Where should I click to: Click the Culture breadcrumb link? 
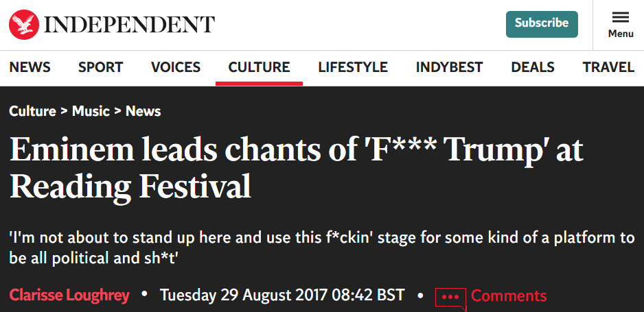[32, 111]
